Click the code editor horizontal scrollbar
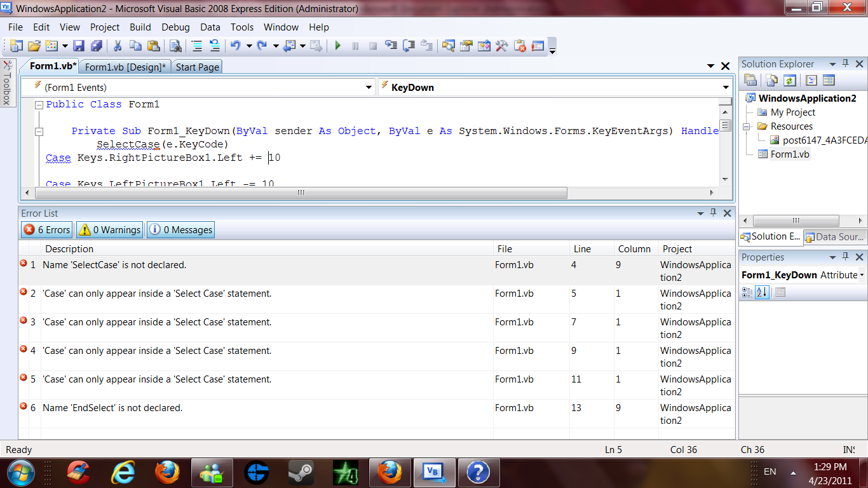This screenshot has height=488, width=868. click(301, 193)
